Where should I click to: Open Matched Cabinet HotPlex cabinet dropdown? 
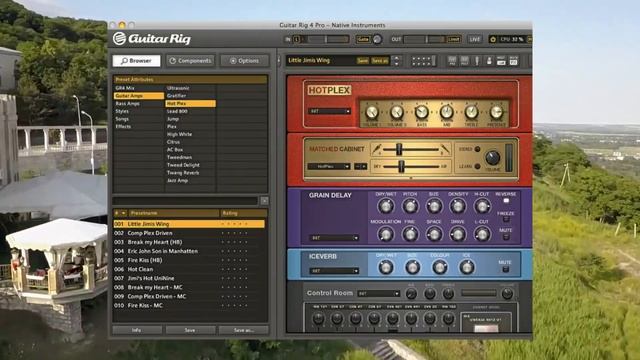tap(329, 167)
